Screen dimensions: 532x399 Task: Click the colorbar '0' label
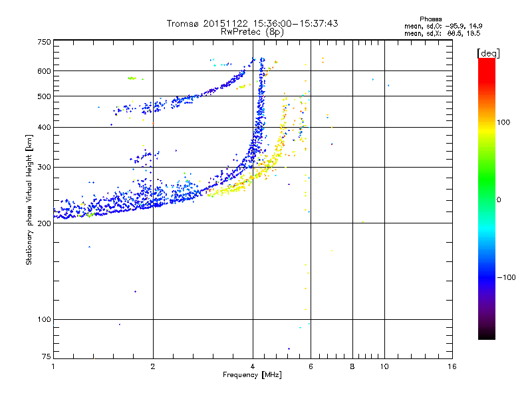click(x=498, y=199)
